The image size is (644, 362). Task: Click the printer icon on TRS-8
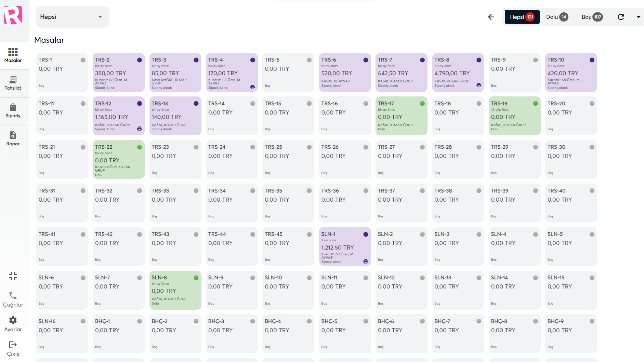(x=479, y=85)
